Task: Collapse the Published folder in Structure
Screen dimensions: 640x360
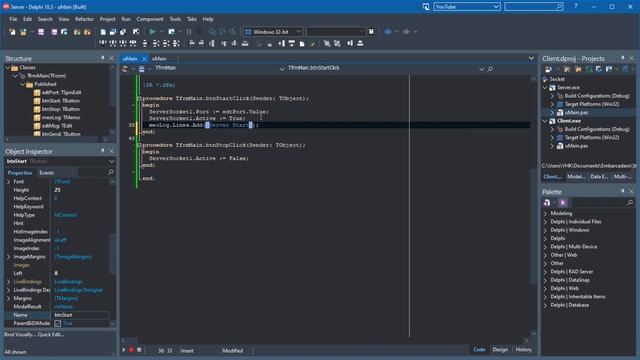Action: coord(23,84)
